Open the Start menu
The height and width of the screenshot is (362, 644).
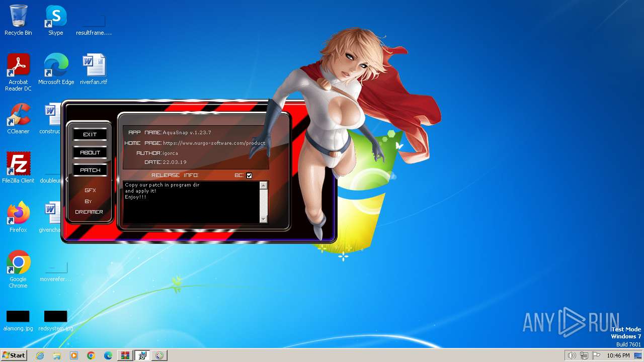click(14, 355)
